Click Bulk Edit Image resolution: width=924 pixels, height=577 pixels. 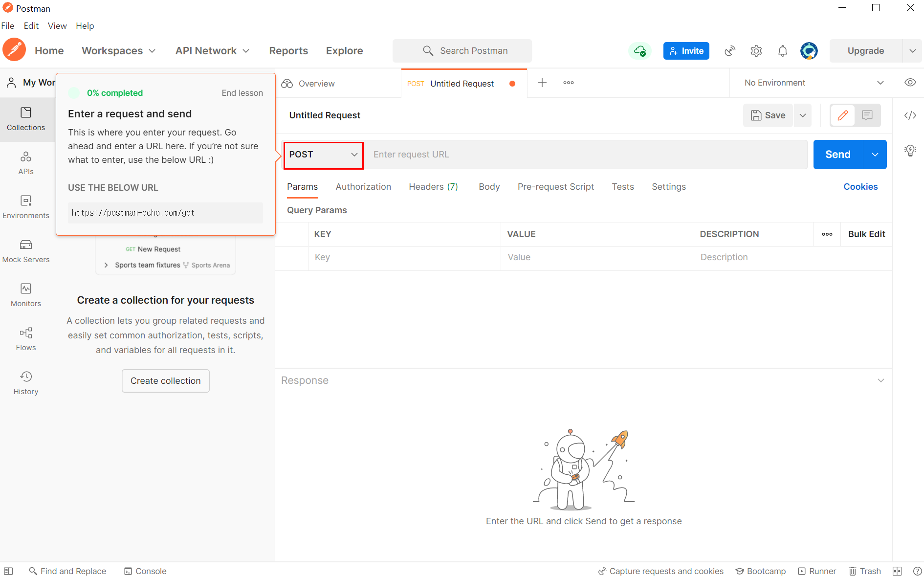(x=866, y=234)
